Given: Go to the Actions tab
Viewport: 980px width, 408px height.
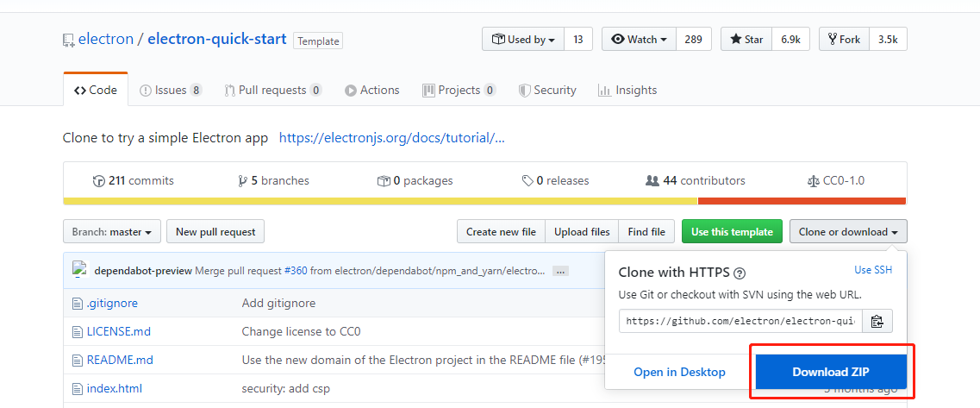Looking at the screenshot, I should click(x=372, y=90).
